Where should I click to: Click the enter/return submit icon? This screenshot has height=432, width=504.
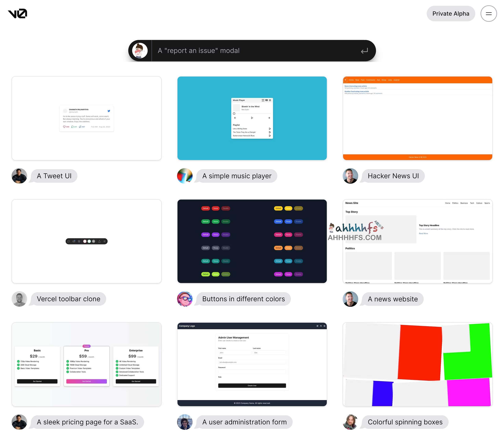coord(364,51)
